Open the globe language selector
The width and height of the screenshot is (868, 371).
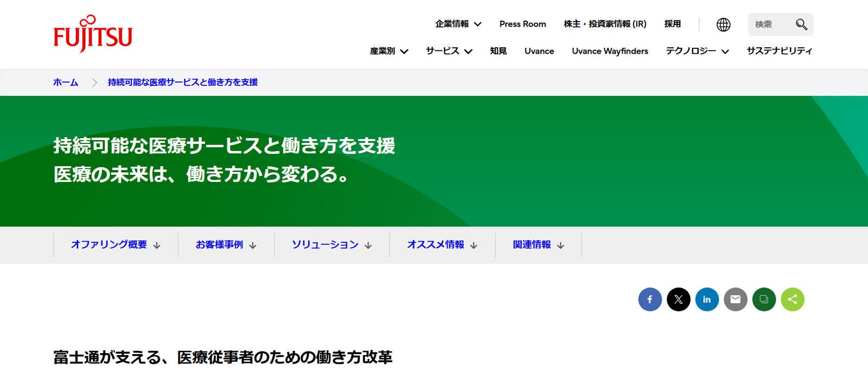723,24
